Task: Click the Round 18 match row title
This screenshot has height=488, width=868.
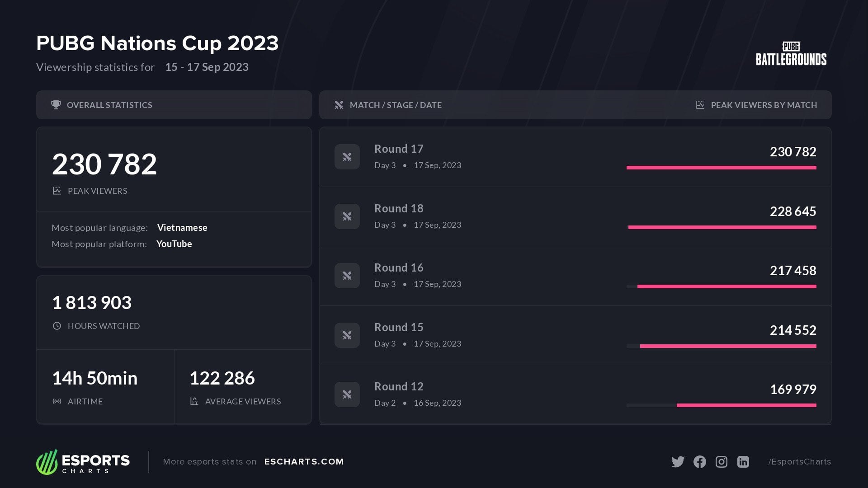Action: [399, 208]
